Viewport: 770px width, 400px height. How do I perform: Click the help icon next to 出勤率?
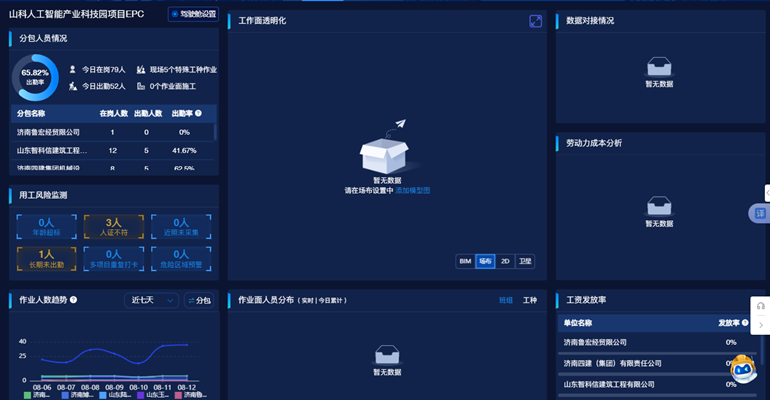click(198, 114)
